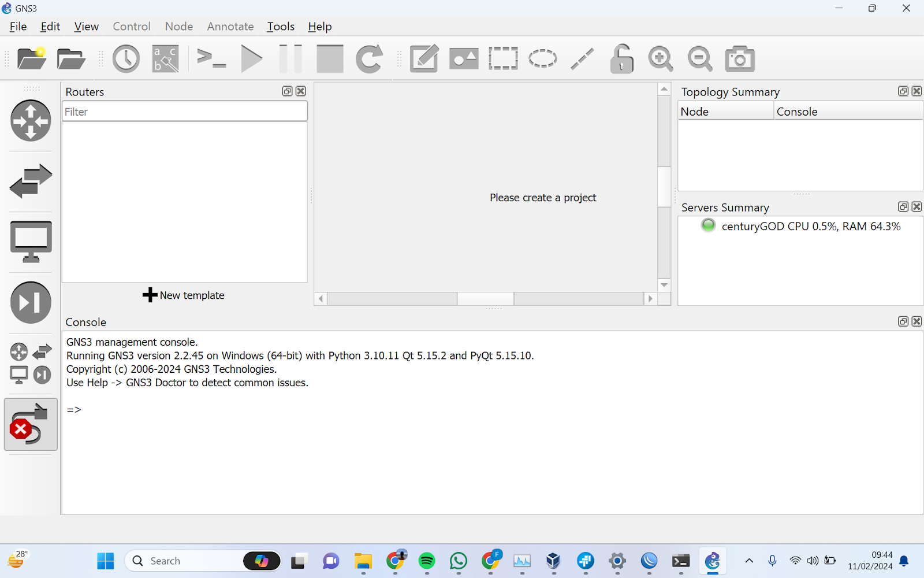924x578 pixels.
Task: Open the Node menu
Action: (x=179, y=27)
